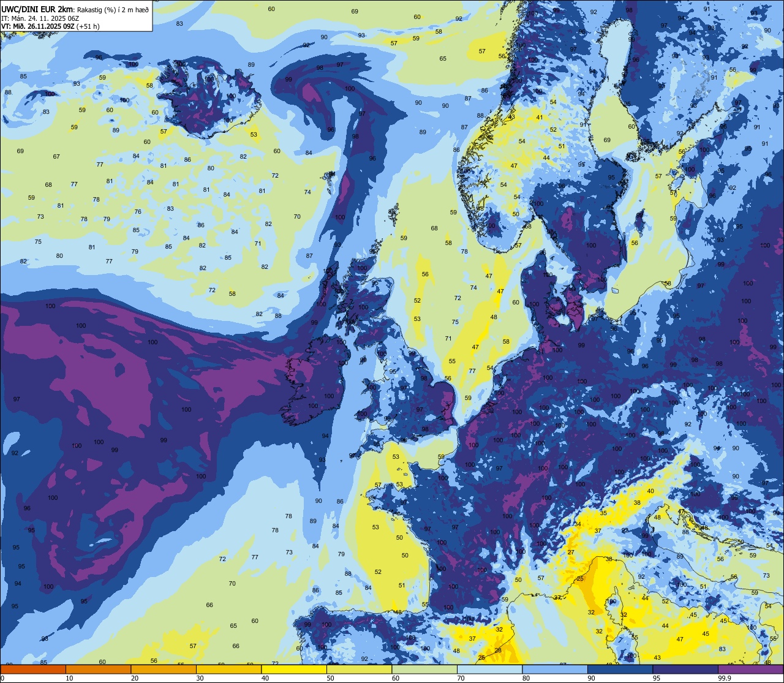Pick the 60–70 light green legend segment

click(424, 669)
